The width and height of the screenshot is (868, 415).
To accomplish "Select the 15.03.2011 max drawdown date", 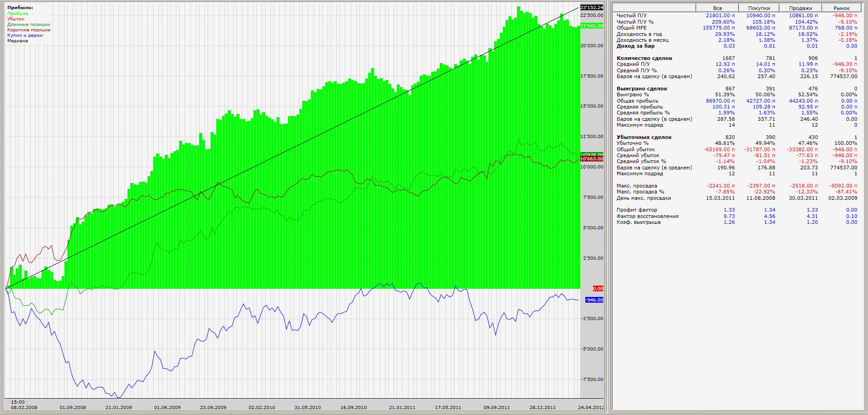I will [x=720, y=198].
